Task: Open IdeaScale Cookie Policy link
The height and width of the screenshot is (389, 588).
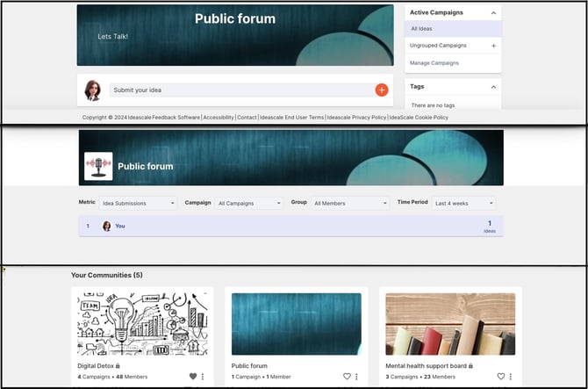Action: coord(419,118)
